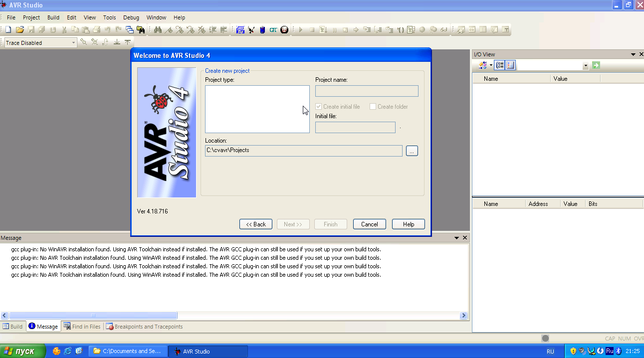This screenshot has height=358, width=644.
Task: Click the RU language indicator in taskbar
Action: coord(550,352)
